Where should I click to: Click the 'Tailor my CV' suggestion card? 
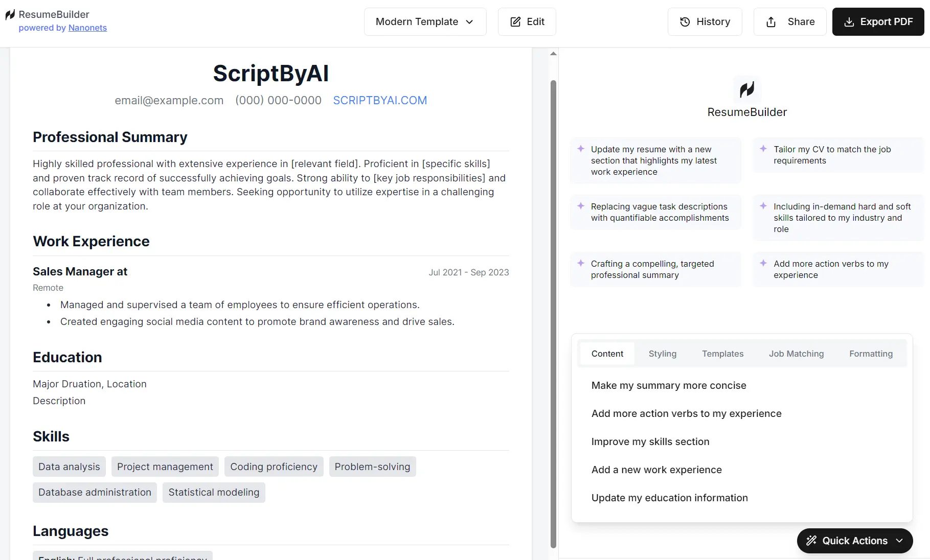pyautogui.click(x=837, y=155)
